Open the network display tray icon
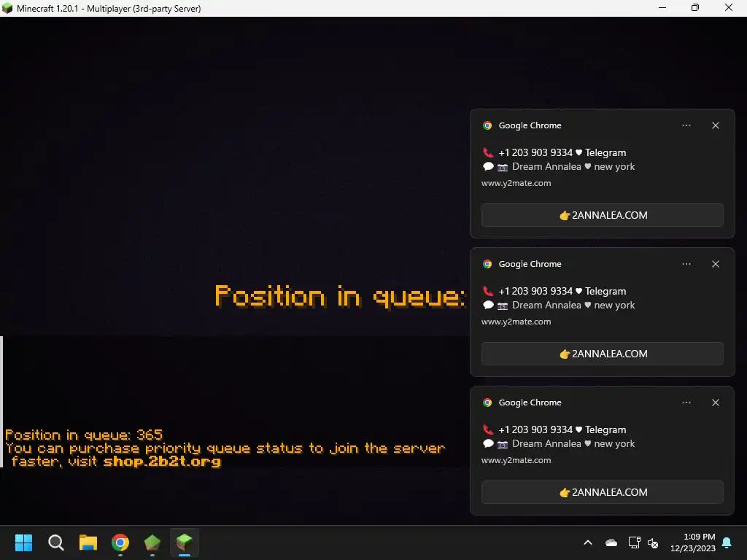The height and width of the screenshot is (560, 747). (634, 542)
